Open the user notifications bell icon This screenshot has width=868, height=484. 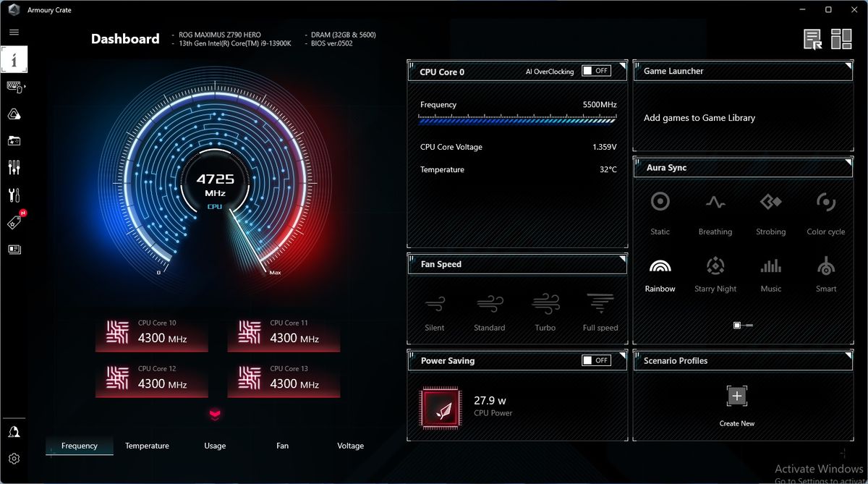tap(14, 432)
